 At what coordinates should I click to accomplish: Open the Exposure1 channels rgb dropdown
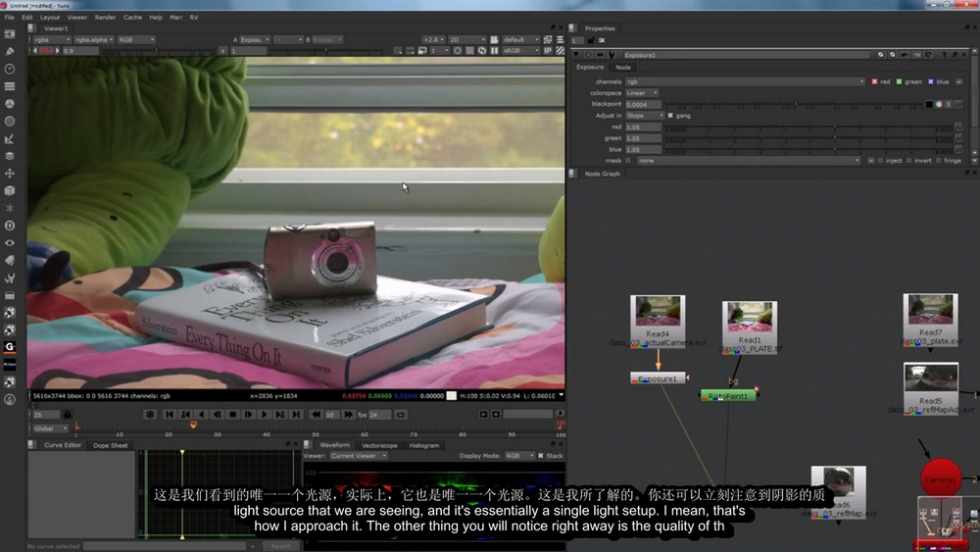745,82
